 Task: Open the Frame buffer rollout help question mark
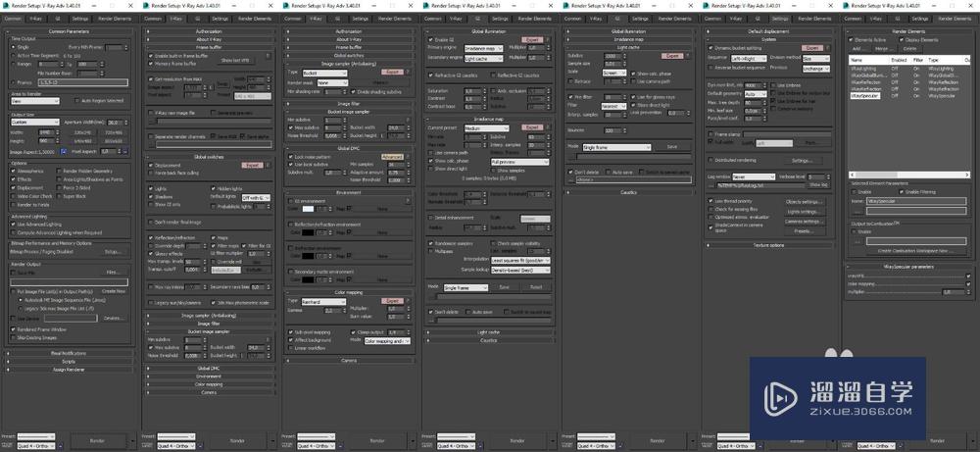coord(269,56)
